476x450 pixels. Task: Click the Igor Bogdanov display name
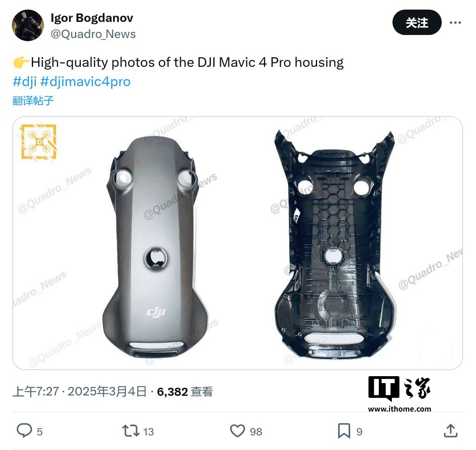92,18
